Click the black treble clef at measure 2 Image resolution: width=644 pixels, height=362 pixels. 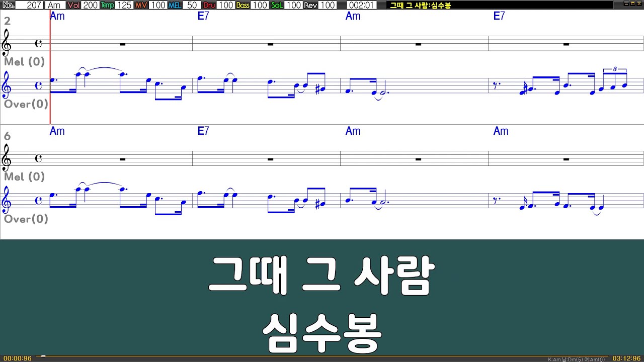pos(7,43)
